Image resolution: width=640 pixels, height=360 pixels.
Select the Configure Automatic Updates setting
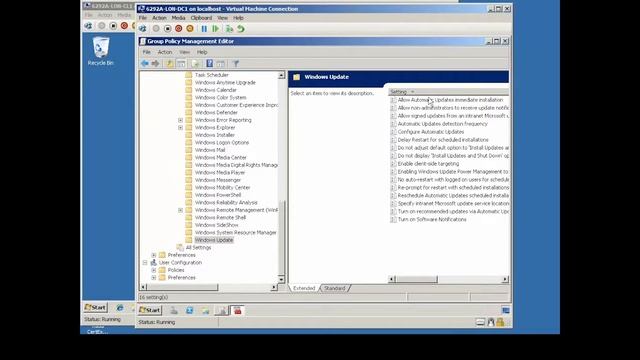(x=431, y=132)
